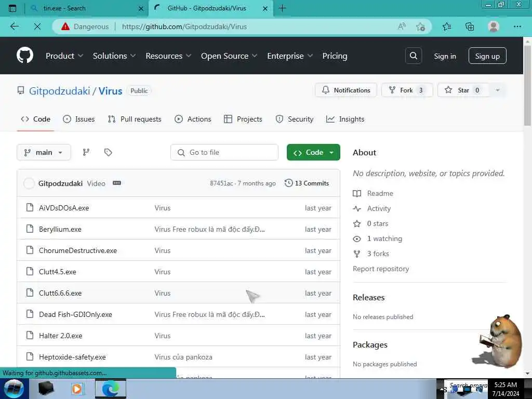
Task: Open the tab actions menu icon
Action: point(12,8)
